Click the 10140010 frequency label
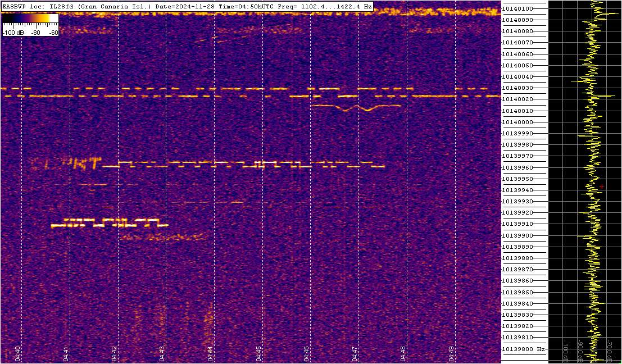Image resolution: width=622 pixels, height=364 pixels. pos(517,111)
